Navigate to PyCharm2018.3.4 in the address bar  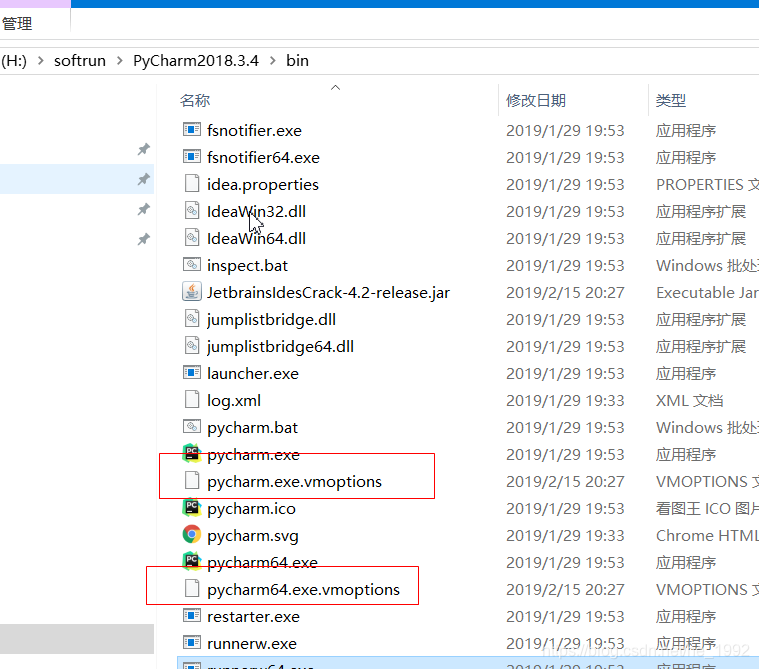point(196,61)
